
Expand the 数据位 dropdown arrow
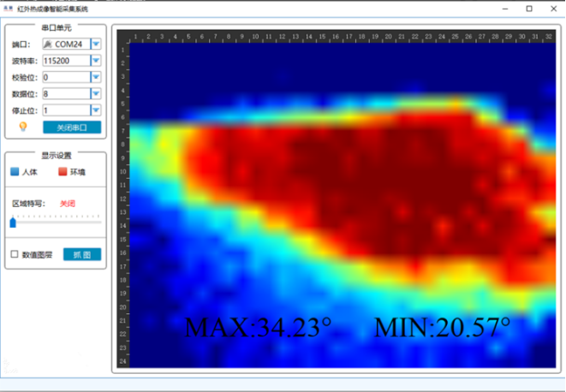click(96, 94)
